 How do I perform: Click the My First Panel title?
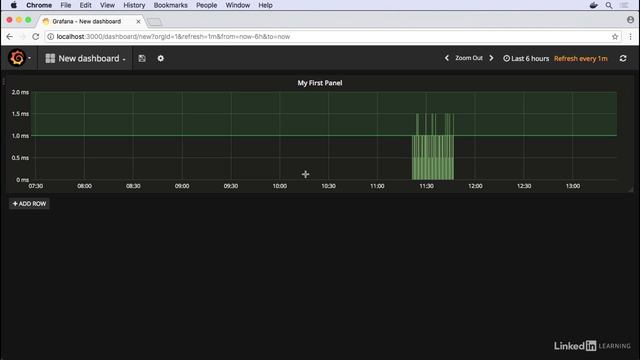(x=320, y=83)
